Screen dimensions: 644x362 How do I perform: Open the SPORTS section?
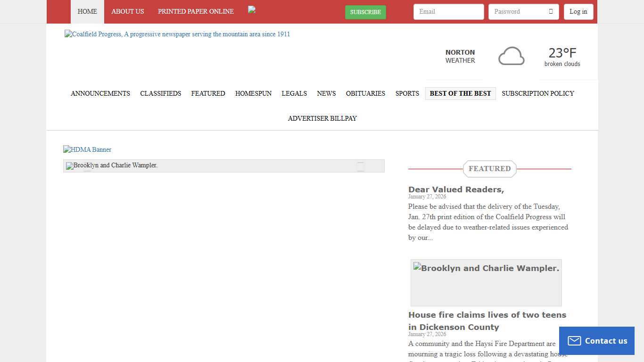[407, 93]
